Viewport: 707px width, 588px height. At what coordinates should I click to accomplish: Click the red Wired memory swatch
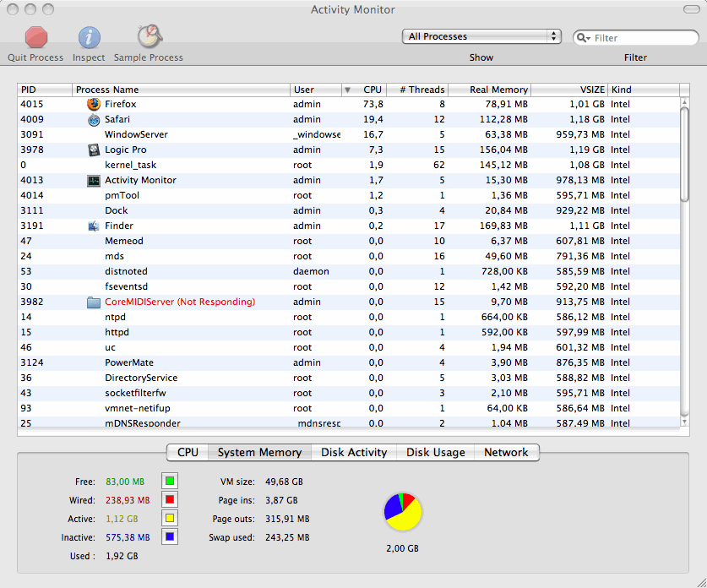click(x=170, y=499)
